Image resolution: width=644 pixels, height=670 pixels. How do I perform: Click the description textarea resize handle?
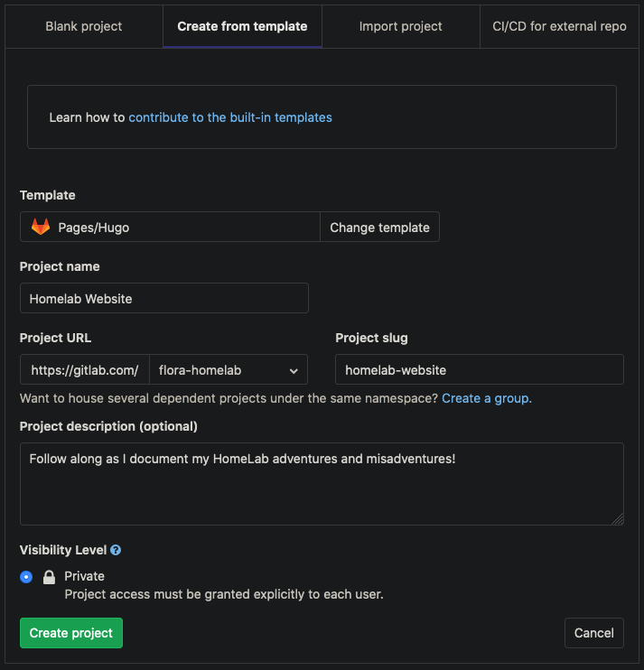[x=618, y=518]
